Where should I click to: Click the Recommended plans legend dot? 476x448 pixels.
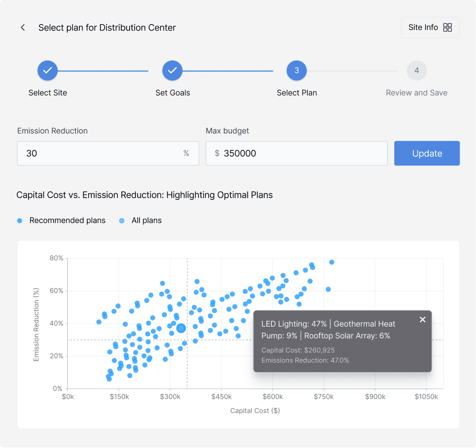tap(20, 221)
